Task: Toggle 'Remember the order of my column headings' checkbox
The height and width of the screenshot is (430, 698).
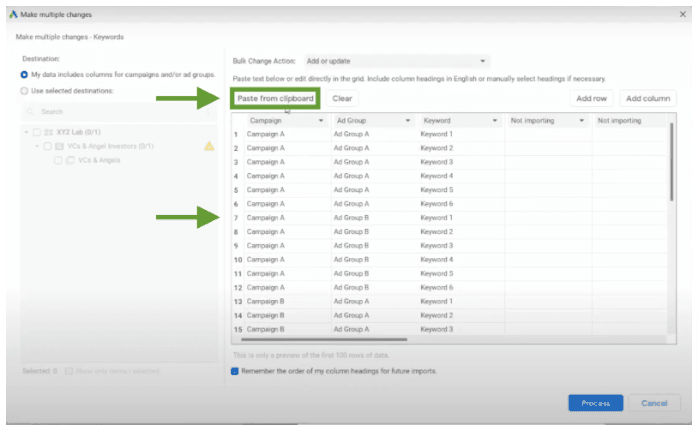Action: [x=235, y=371]
